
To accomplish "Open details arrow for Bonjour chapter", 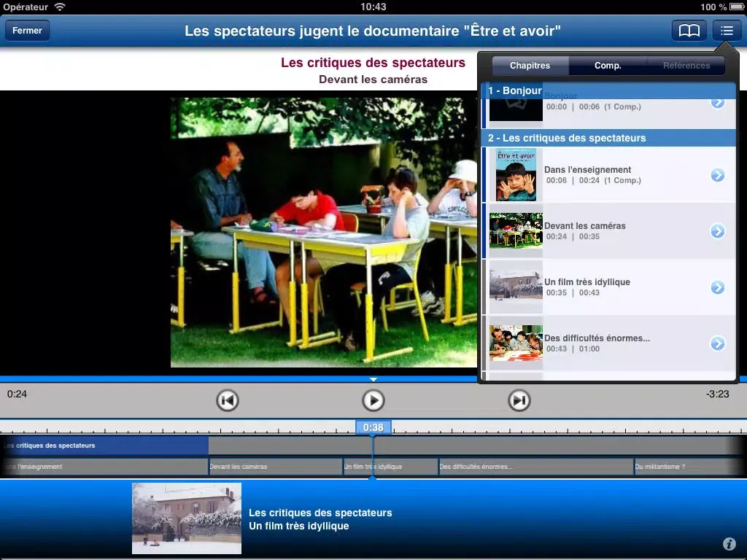I will [718, 102].
